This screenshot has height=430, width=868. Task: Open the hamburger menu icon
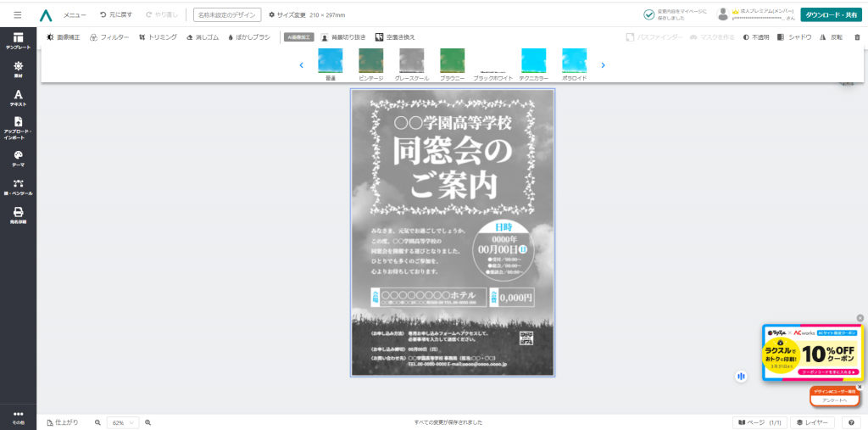coord(18,15)
